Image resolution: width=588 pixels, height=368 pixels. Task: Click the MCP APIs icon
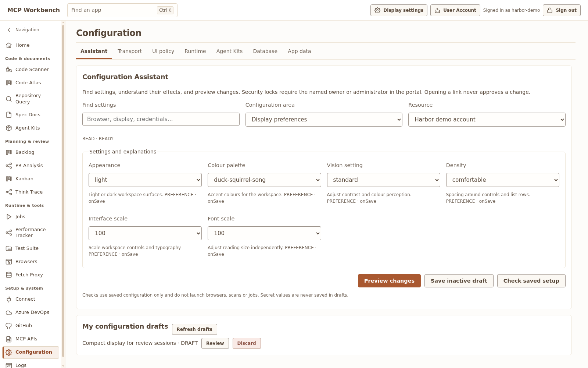pos(9,339)
